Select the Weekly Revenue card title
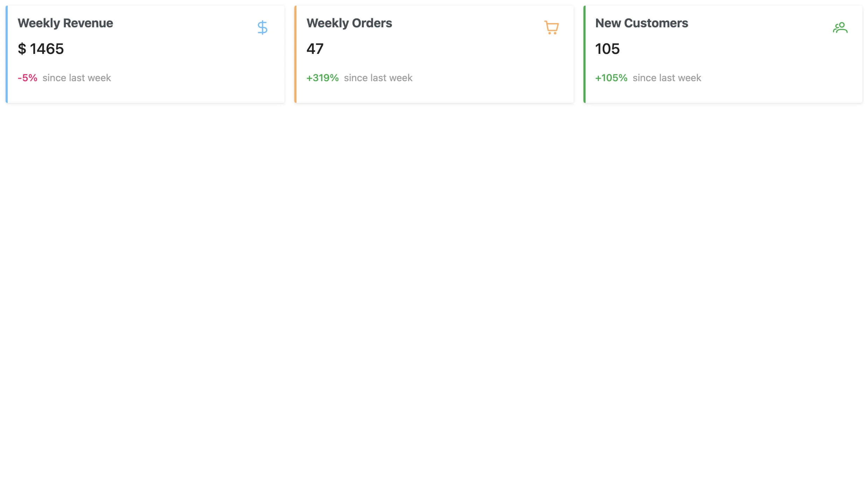Image resolution: width=868 pixels, height=504 pixels. 65,23
